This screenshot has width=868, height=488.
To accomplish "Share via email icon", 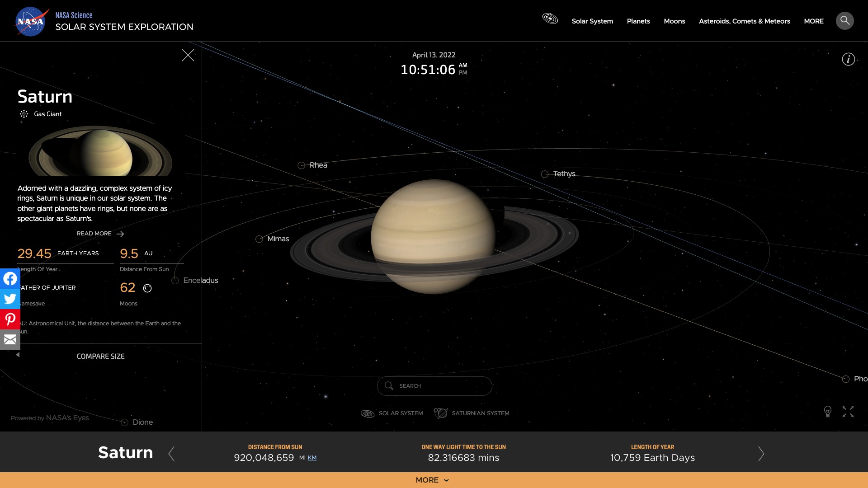I will tap(10, 339).
